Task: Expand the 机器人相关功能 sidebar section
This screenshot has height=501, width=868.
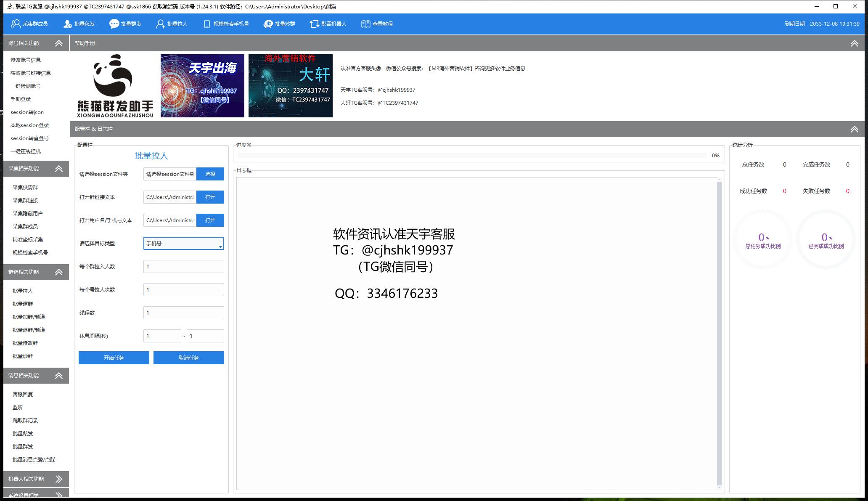Action: [x=59, y=479]
